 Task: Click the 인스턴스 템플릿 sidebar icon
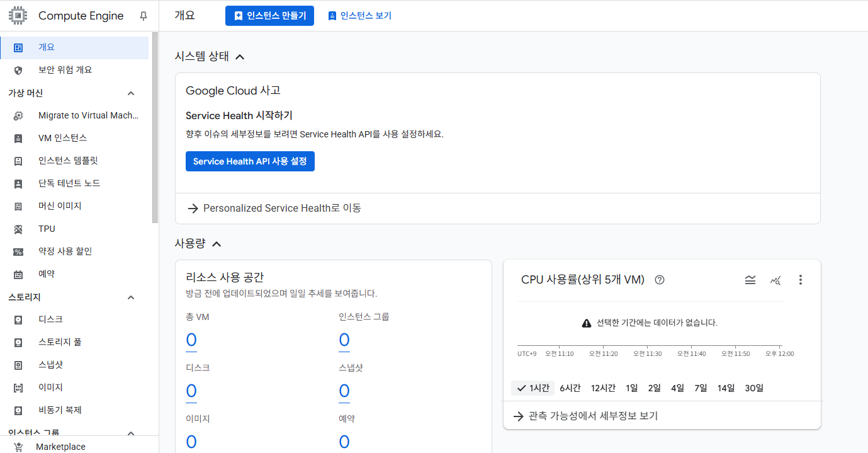tap(18, 161)
